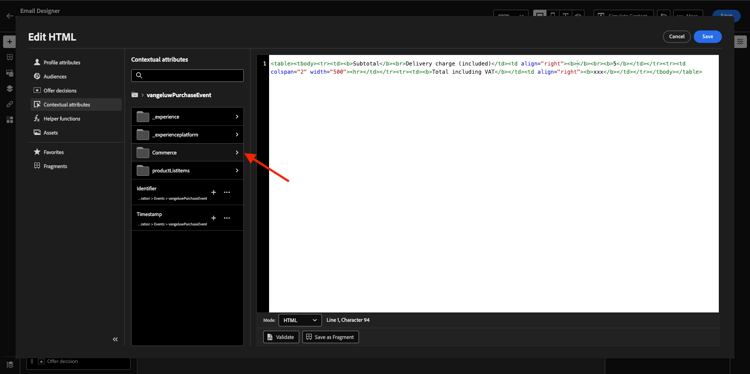This screenshot has height=374, width=750.
Task: Click vangeluwPurchaseEvent breadcrumb label
Action: pos(179,95)
